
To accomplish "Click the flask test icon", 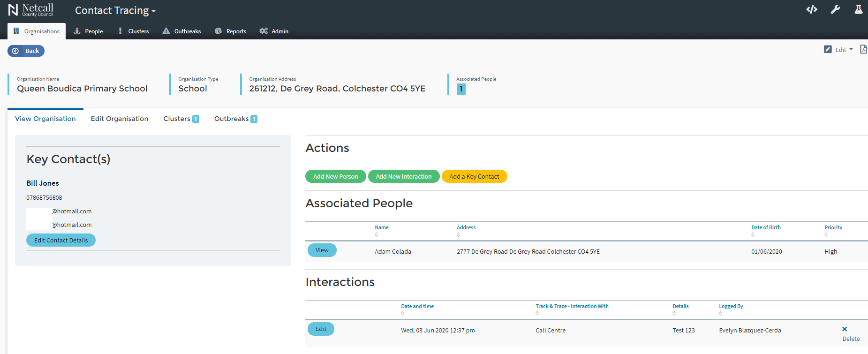I will pos(858,9).
